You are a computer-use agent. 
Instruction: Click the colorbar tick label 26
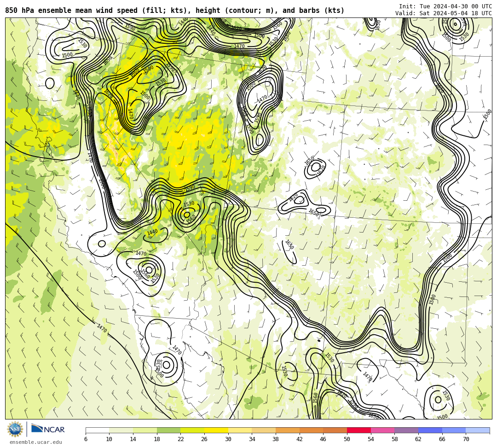pyautogui.click(x=204, y=439)
